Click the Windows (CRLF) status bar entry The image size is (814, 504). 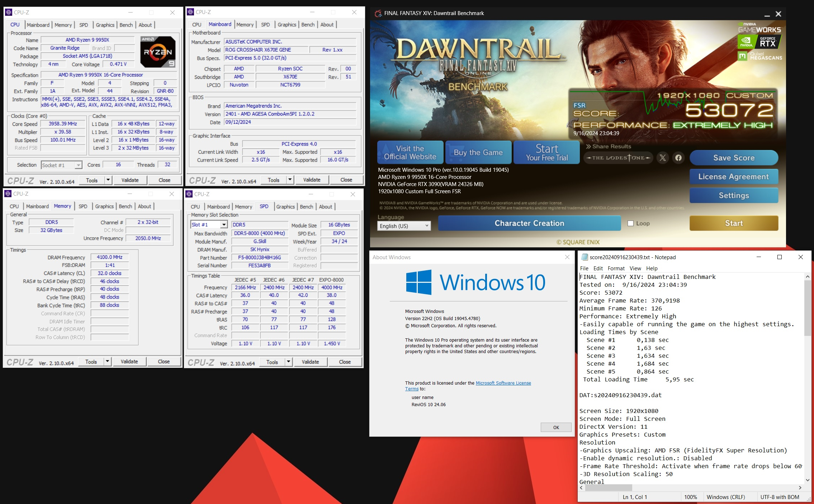click(726, 497)
